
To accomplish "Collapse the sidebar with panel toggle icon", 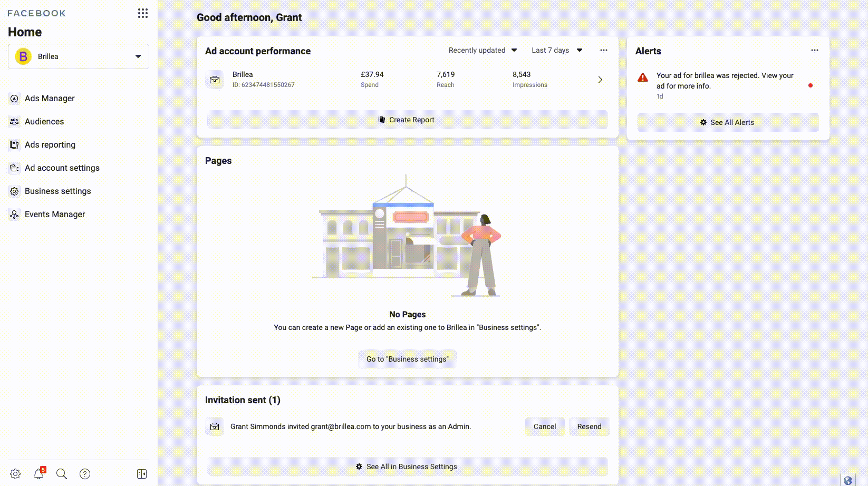I will coord(142,474).
